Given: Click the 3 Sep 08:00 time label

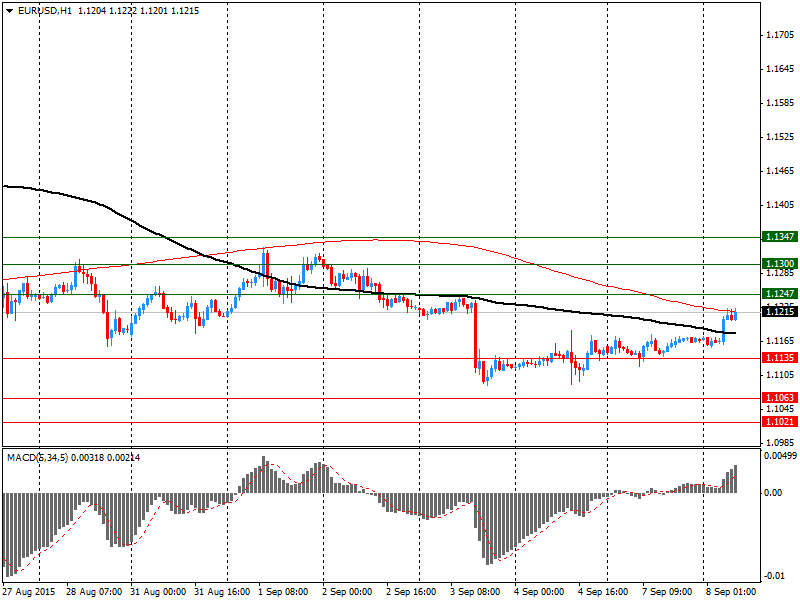Looking at the screenshot, I should pos(475,592).
